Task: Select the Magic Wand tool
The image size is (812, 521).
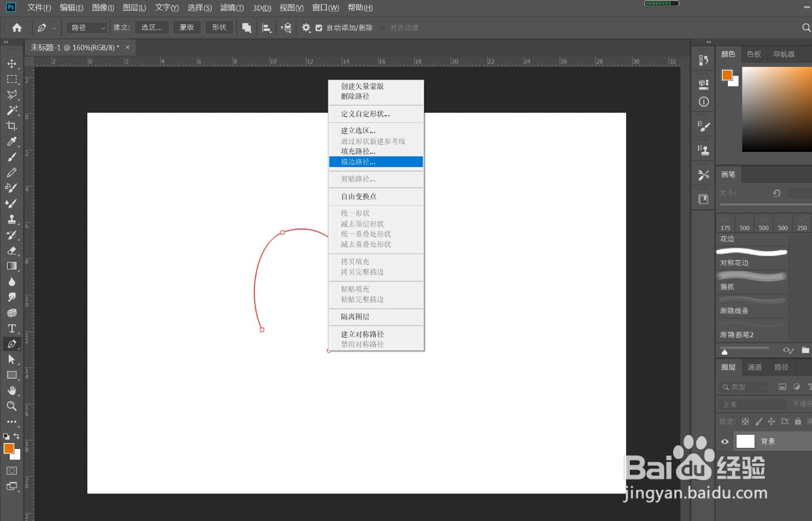Action: pos(12,110)
